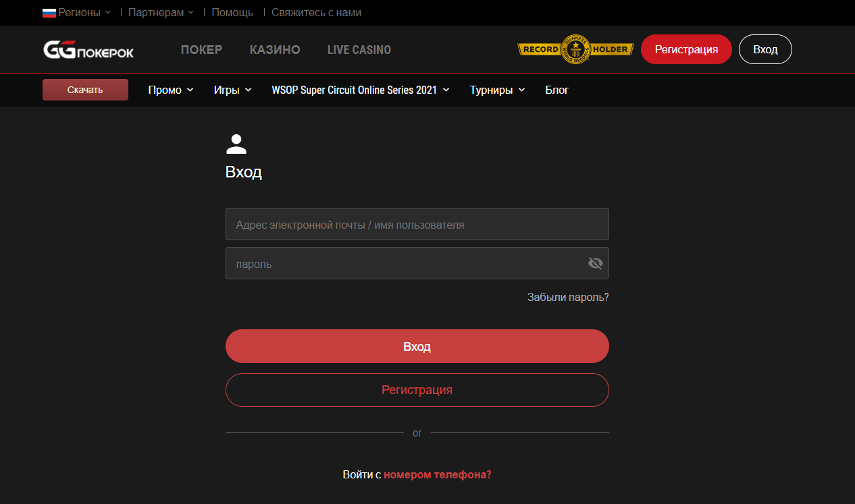The image size is (855, 504).
Task: Click the GGПокерок logo
Action: [x=88, y=50]
